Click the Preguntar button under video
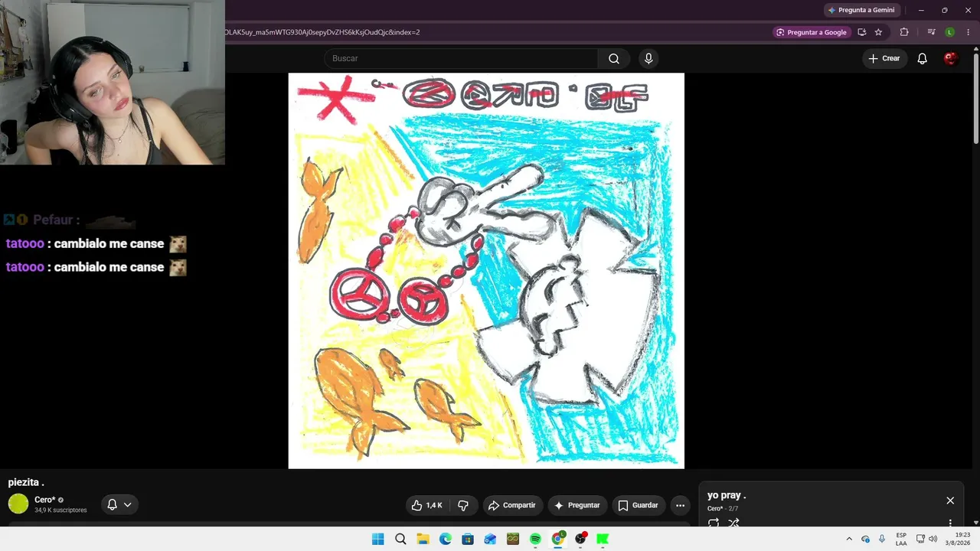This screenshot has height=551, width=980. [577, 505]
